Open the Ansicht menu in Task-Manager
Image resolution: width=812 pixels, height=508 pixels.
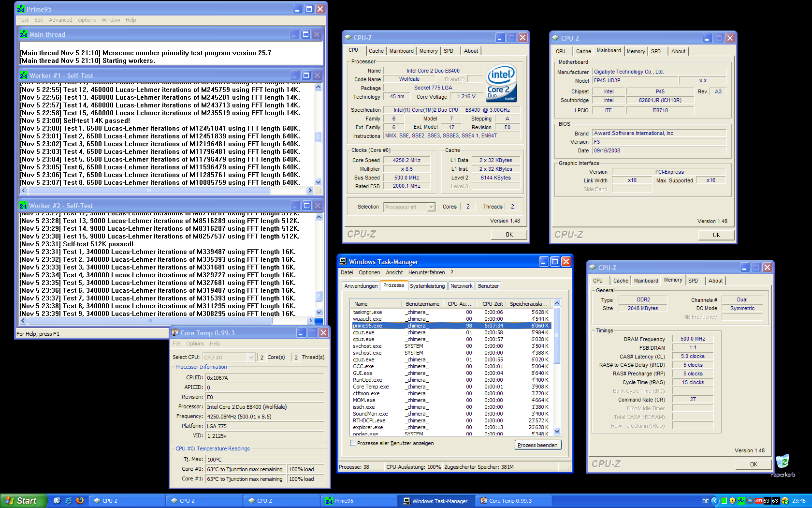(394, 272)
